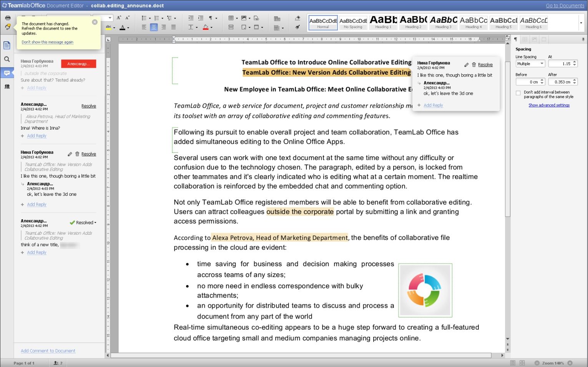Click the Print document icon
Screen dimensions: 588x367
click(8, 18)
